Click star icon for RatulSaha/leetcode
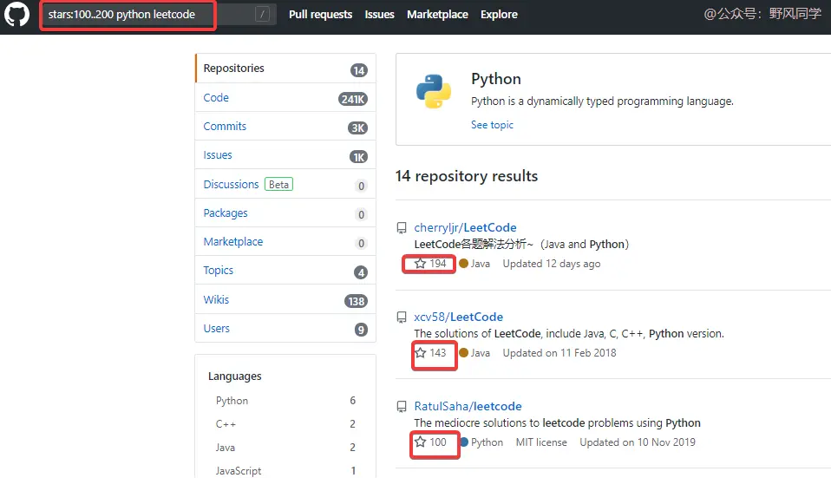This screenshot has height=504, width=831. pyautogui.click(x=421, y=442)
